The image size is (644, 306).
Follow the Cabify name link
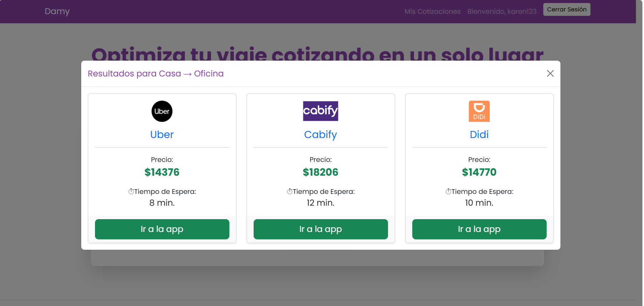(x=321, y=135)
